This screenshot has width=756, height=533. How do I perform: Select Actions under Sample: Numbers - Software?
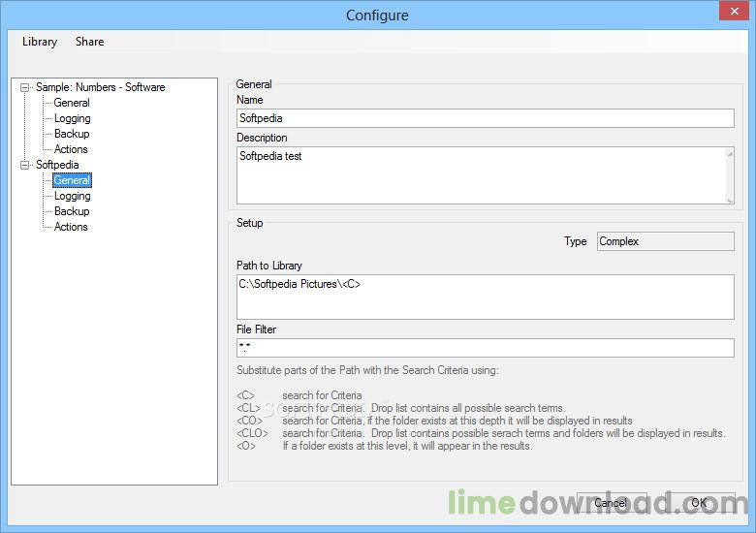71,149
